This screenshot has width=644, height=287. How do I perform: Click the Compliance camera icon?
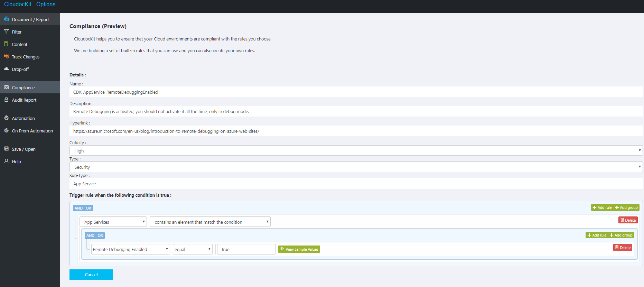[6, 87]
